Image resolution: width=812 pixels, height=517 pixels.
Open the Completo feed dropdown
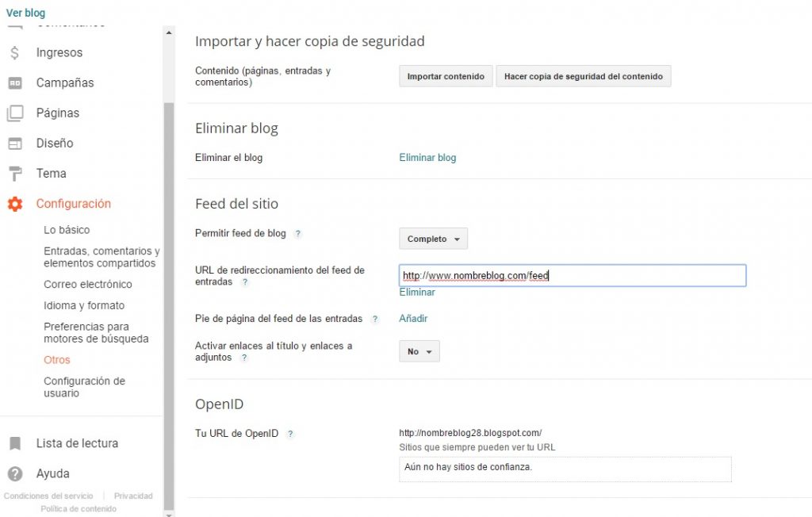[x=433, y=239]
